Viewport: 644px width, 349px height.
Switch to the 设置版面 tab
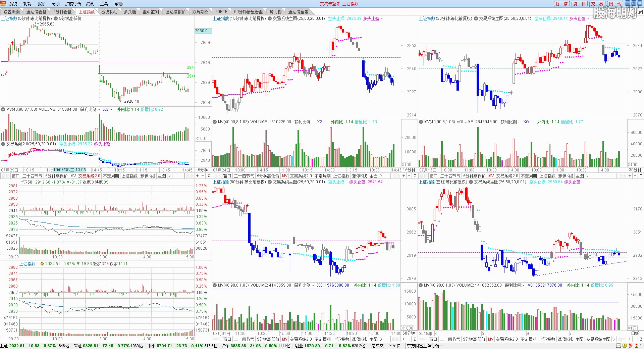pos(12,12)
